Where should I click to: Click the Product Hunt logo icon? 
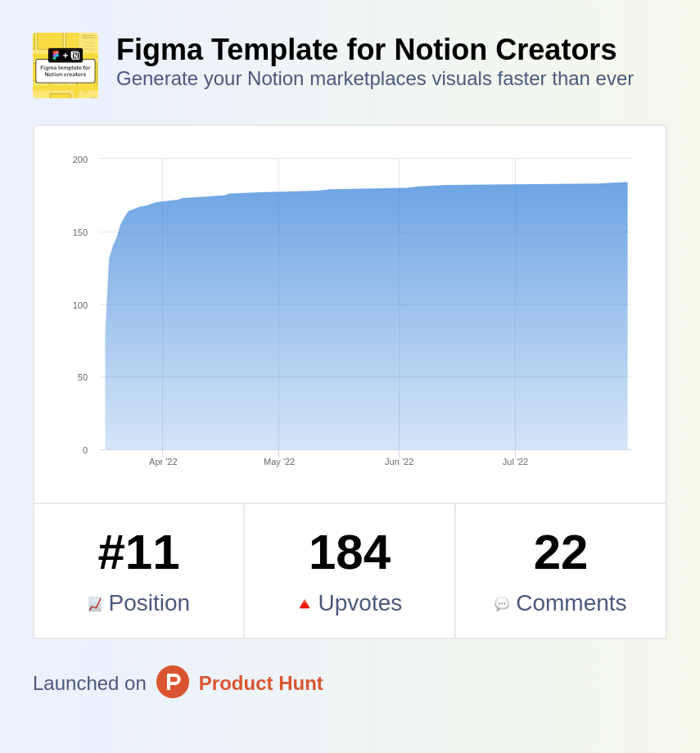173,682
